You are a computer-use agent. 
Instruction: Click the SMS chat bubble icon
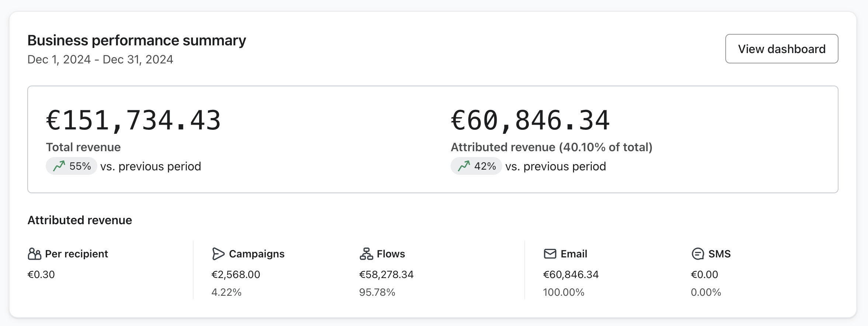(x=698, y=254)
